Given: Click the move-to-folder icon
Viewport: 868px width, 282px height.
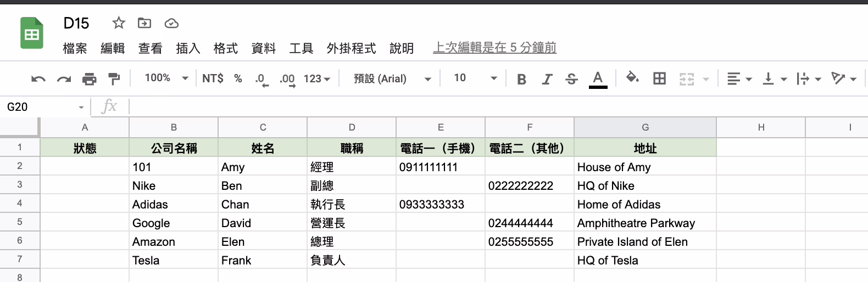Looking at the screenshot, I should (144, 23).
